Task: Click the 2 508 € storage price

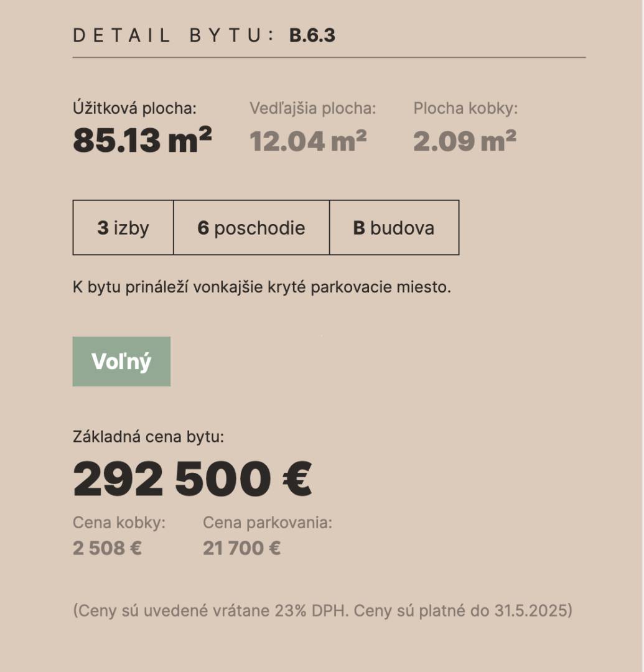Action: click(x=107, y=548)
